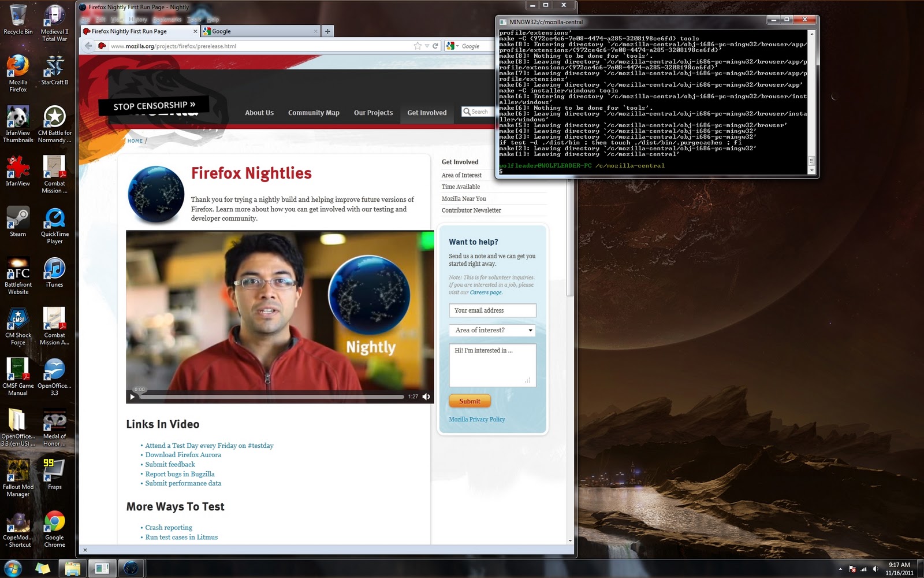Open Windows Explorer from the taskbar

pos(72,569)
